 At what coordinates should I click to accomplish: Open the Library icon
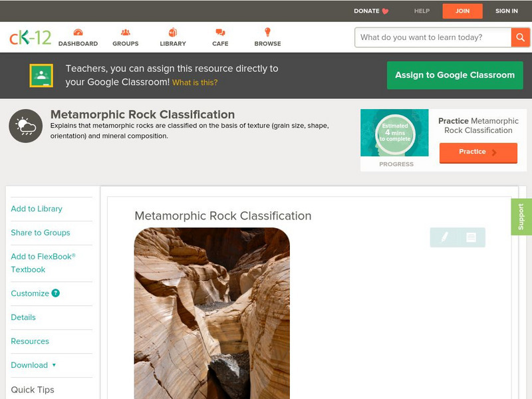tap(173, 32)
